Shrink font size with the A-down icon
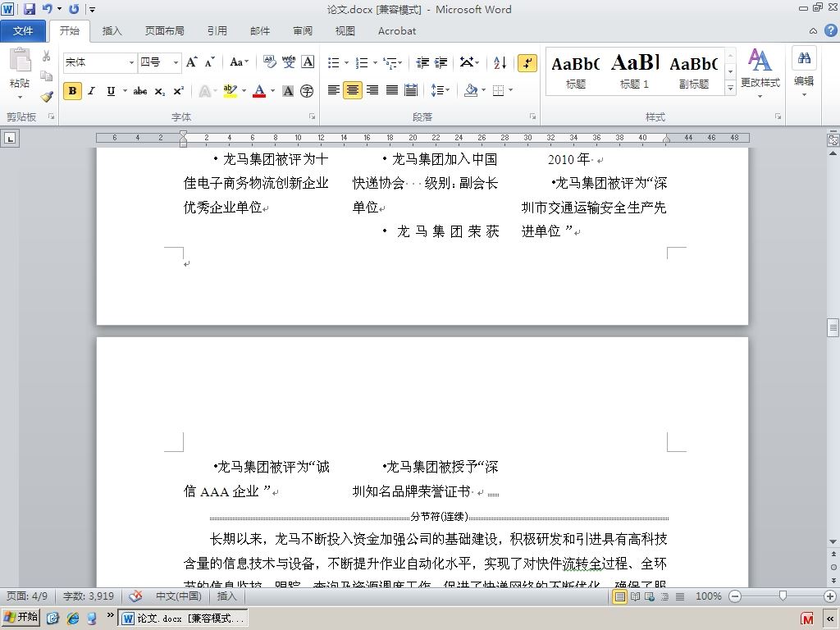The image size is (840, 630). coord(209,62)
